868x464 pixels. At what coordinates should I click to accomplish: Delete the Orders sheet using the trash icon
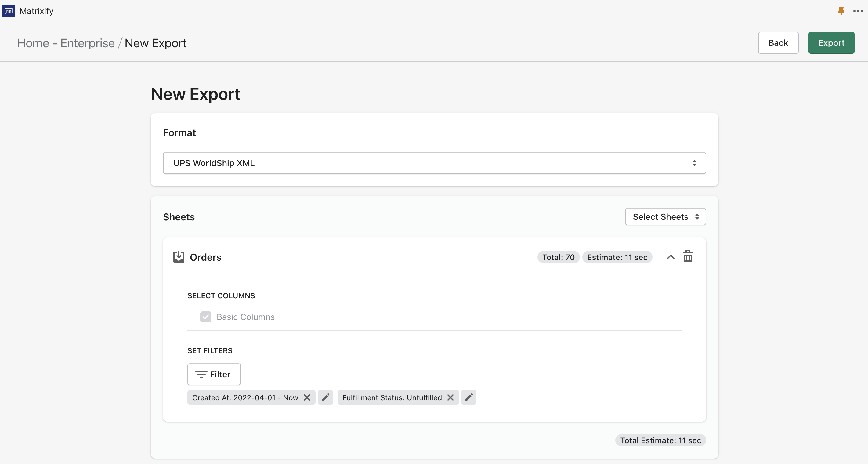688,256
